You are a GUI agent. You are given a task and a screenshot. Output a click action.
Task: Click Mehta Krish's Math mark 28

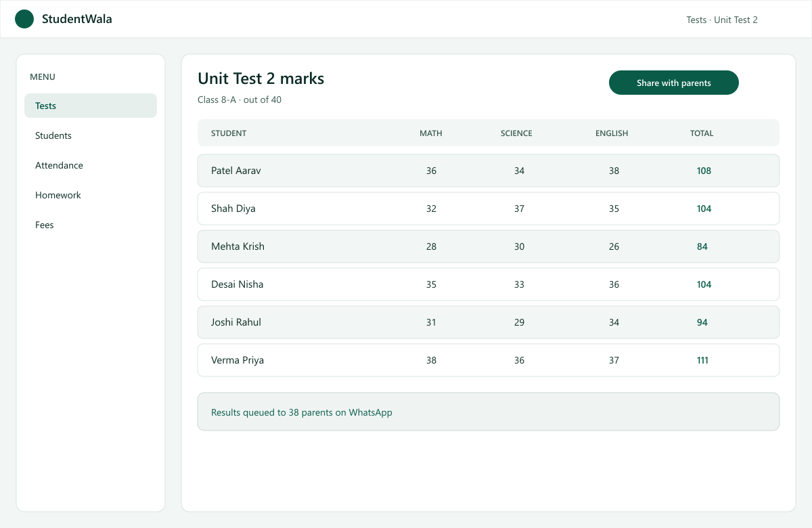click(x=432, y=246)
